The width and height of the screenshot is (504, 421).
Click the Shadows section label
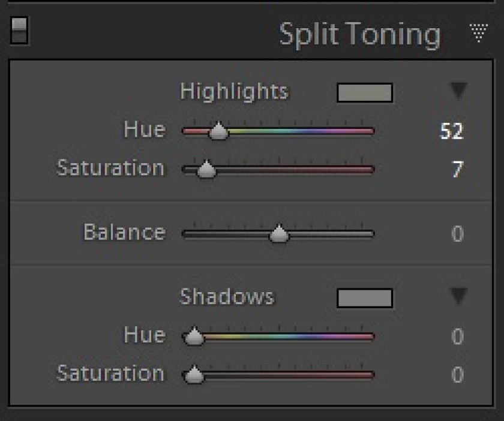[227, 296]
